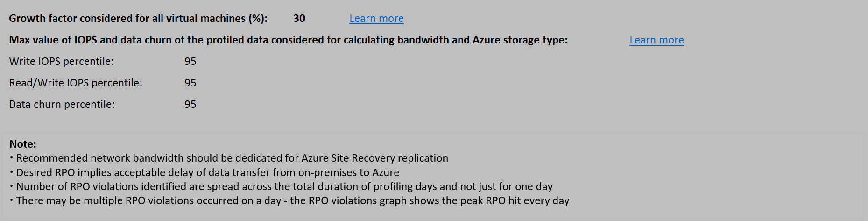The width and height of the screenshot is (868, 221).
Task: Click the Desired RPO implies acceptable delay note
Action: pyautogui.click(x=208, y=173)
